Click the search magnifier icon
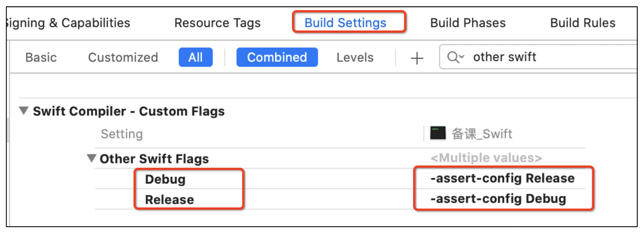Screen dimensions: 644x232 pos(455,58)
